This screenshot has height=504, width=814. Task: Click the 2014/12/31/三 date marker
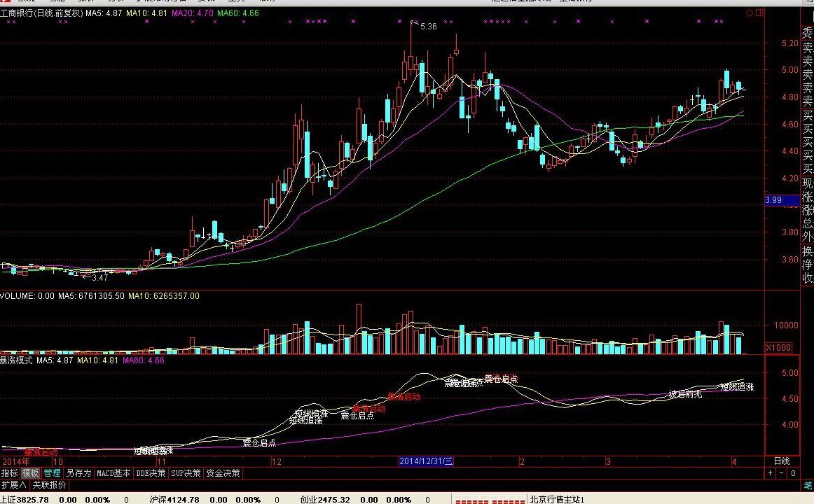(426, 461)
